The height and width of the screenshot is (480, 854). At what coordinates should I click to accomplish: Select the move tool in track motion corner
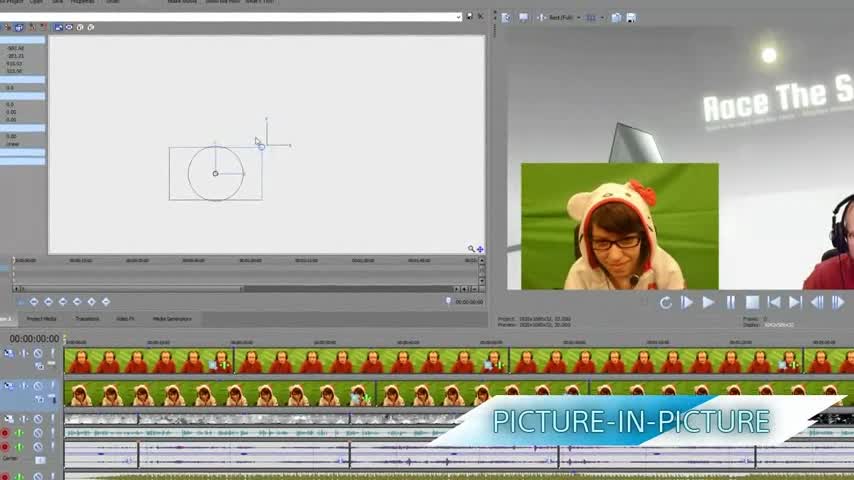pos(480,249)
